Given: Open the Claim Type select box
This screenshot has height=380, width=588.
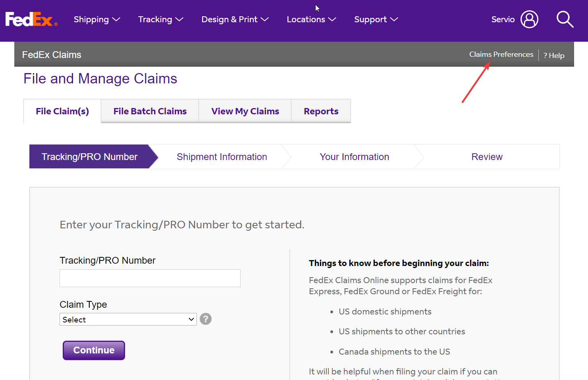Looking at the screenshot, I should point(128,319).
